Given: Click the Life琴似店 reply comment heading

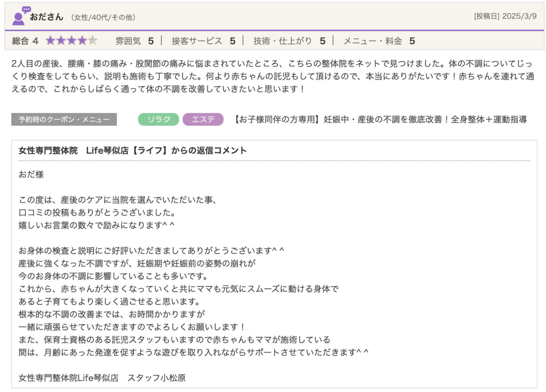Looking at the screenshot, I should (x=132, y=151).
